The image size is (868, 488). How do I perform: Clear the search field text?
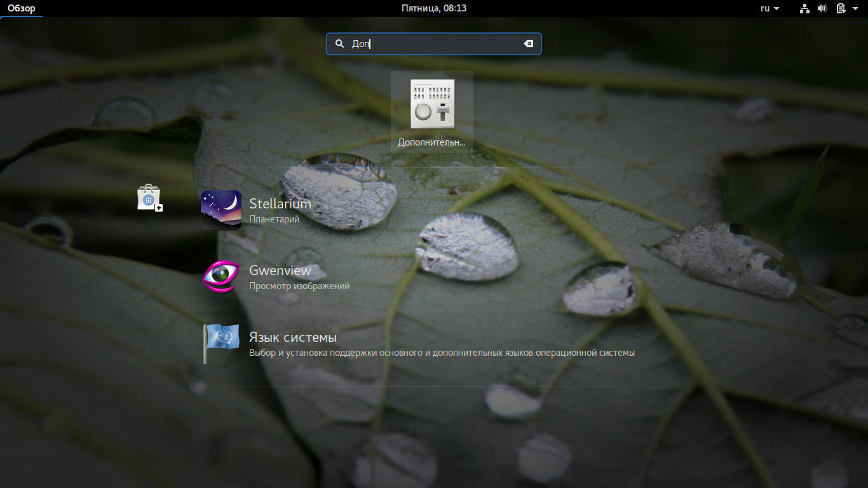(528, 44)
